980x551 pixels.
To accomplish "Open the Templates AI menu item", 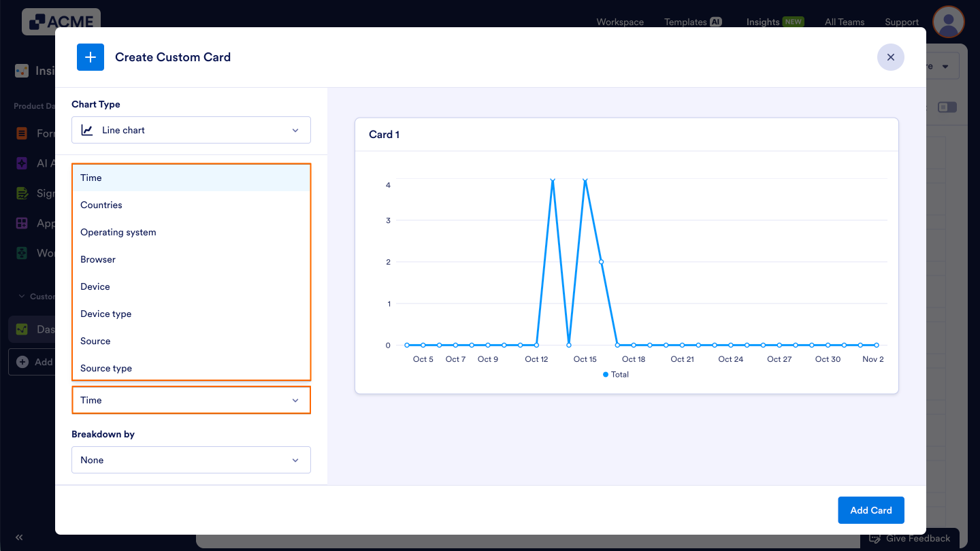I will pos(686,22).
